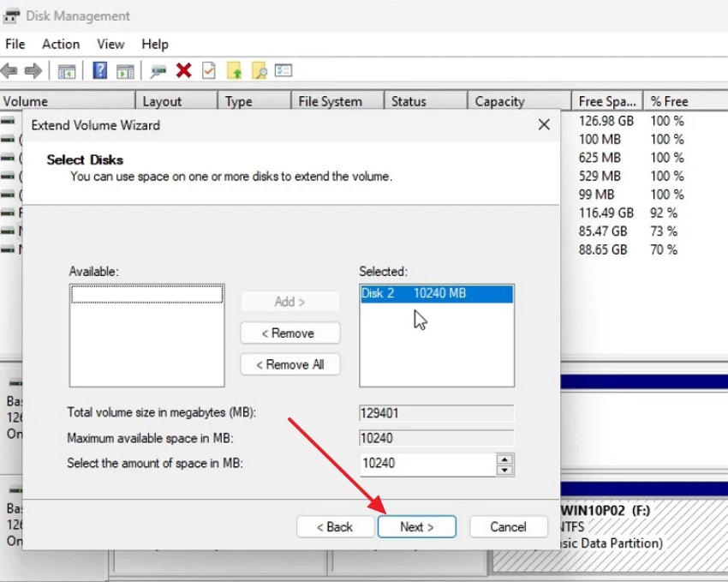
Task: Increase space amount with the spinner up arrow
Action: tap(506, 460)
